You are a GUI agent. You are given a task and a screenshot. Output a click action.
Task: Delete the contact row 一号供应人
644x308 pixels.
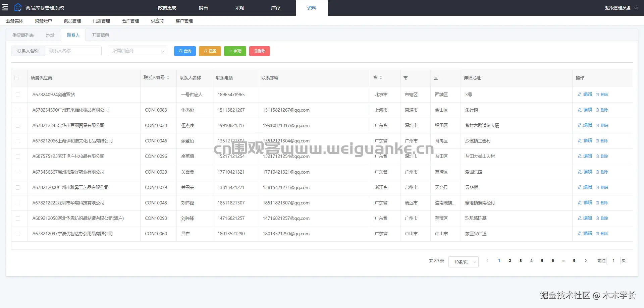(602, 95)
